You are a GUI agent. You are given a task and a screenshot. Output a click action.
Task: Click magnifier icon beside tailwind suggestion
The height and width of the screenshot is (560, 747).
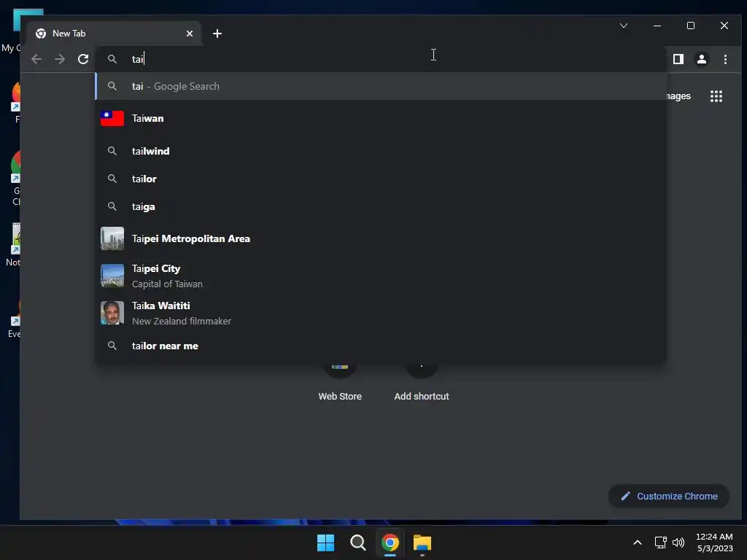pos(112,151)
